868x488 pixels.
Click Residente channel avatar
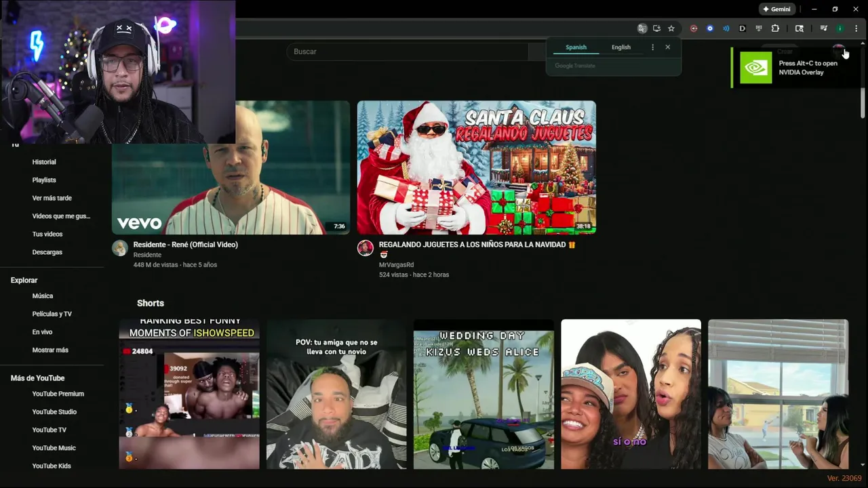click(119, 247)
